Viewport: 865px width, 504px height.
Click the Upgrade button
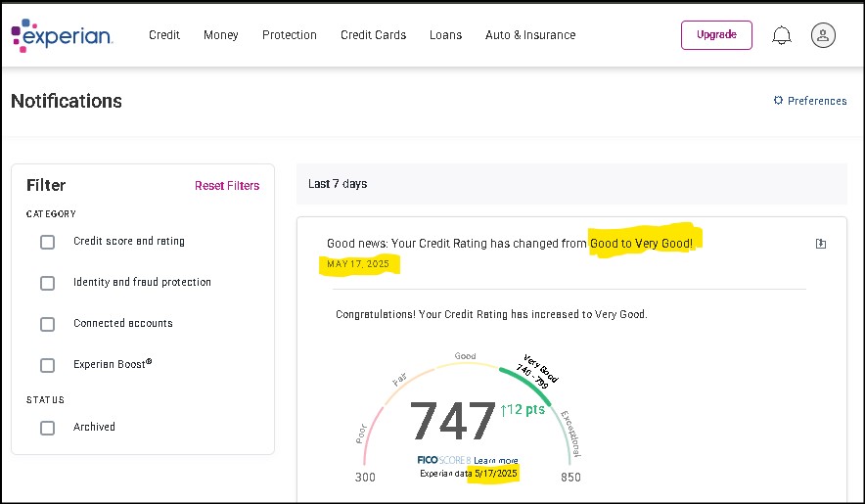pos(716,35)
